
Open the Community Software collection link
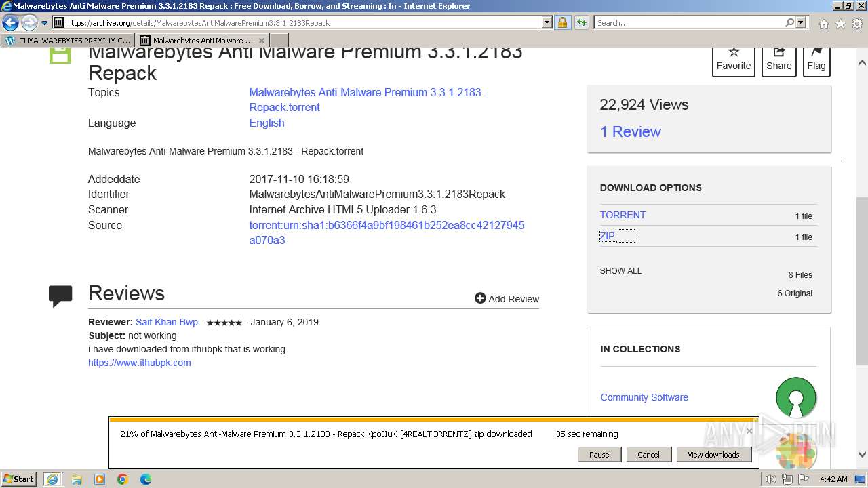click(x=644, y=397)
